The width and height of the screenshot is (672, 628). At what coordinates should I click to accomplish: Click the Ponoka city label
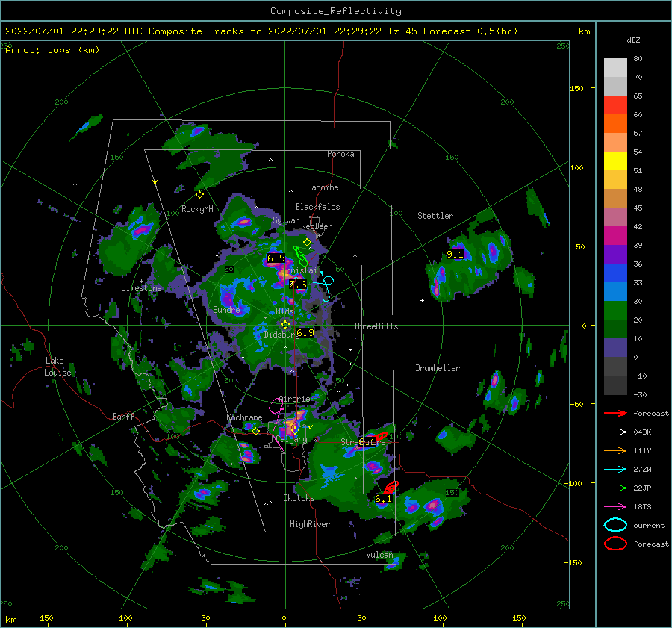(340, 154)
